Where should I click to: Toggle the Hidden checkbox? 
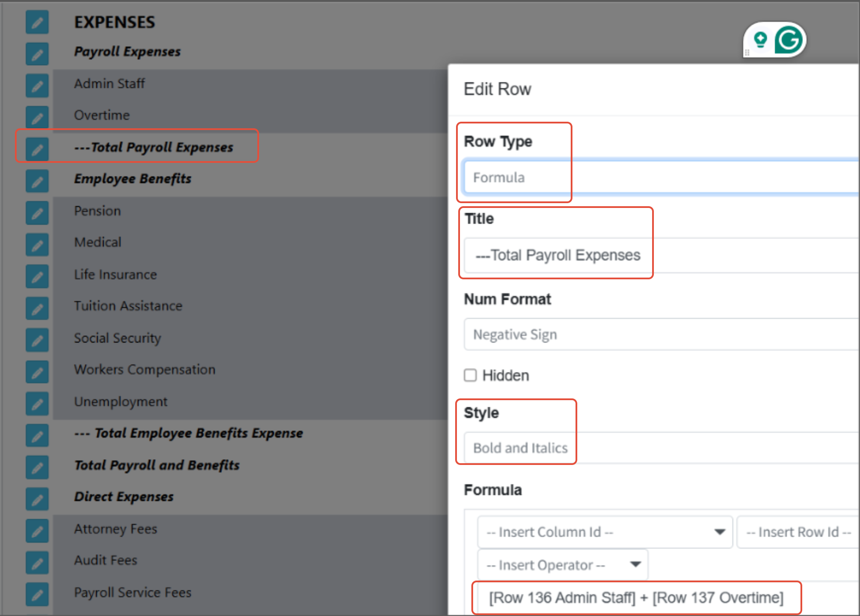tap(470, 375)
